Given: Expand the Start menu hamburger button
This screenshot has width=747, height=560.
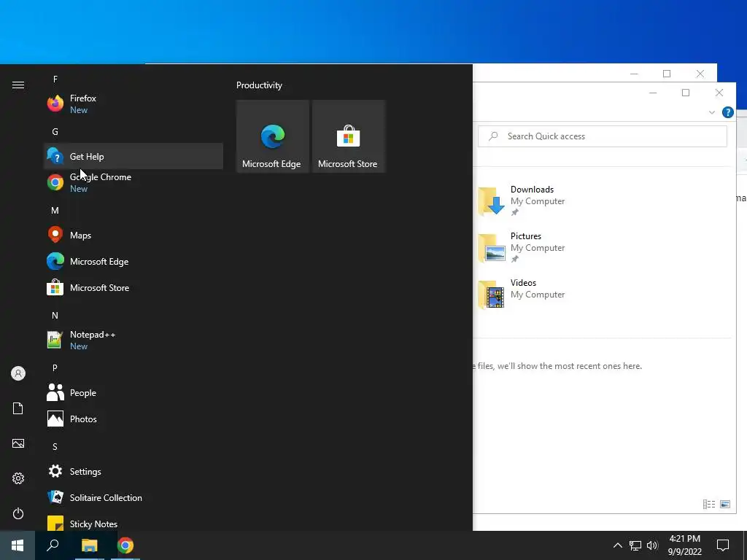Looking at the screenshot, I should 18,85.
